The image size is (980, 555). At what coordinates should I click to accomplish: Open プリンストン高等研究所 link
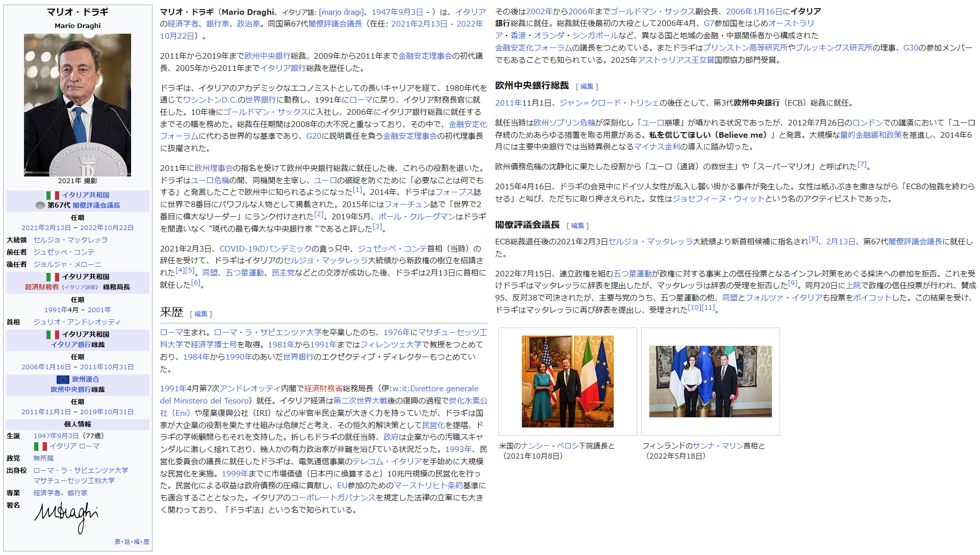745,48
